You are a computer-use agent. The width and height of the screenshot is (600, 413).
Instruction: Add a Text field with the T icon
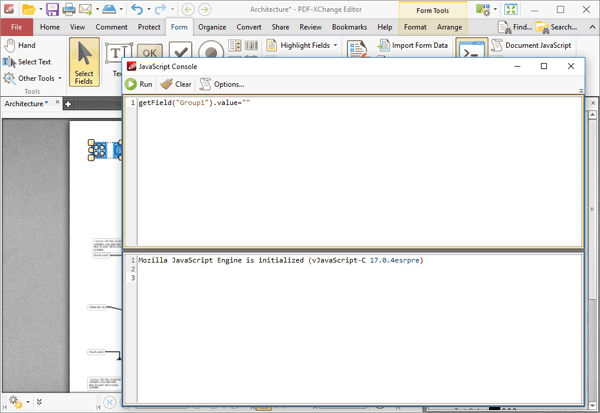pos(119,54)
